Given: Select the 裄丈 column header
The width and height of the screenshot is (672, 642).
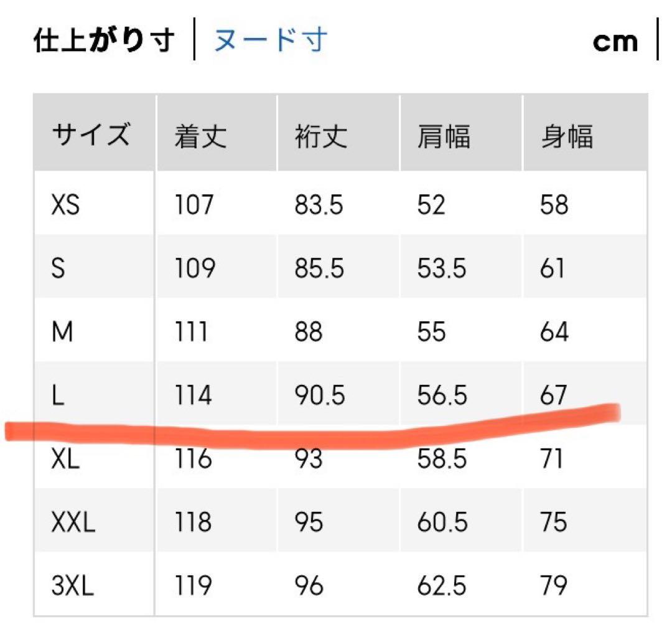Looking at the screenshot, I should click(320, 136).
